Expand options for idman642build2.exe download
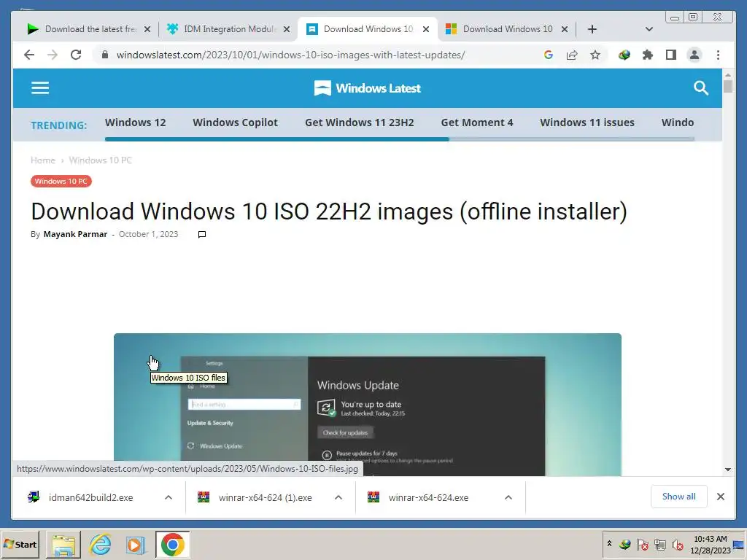The width and height of the screenshot is (747, 560). [x=169, y=497]
